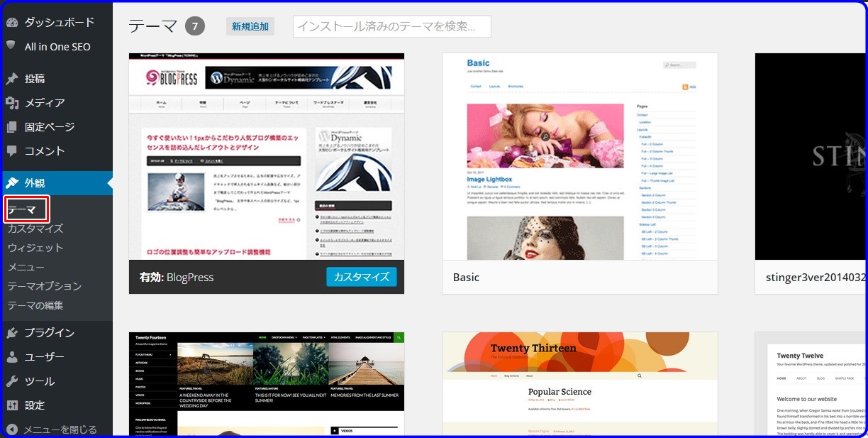Image resolution: width=868 pixels, height=438 pixels.
Task: Click the theme count badge showing 7
Action: click(195, 27)
